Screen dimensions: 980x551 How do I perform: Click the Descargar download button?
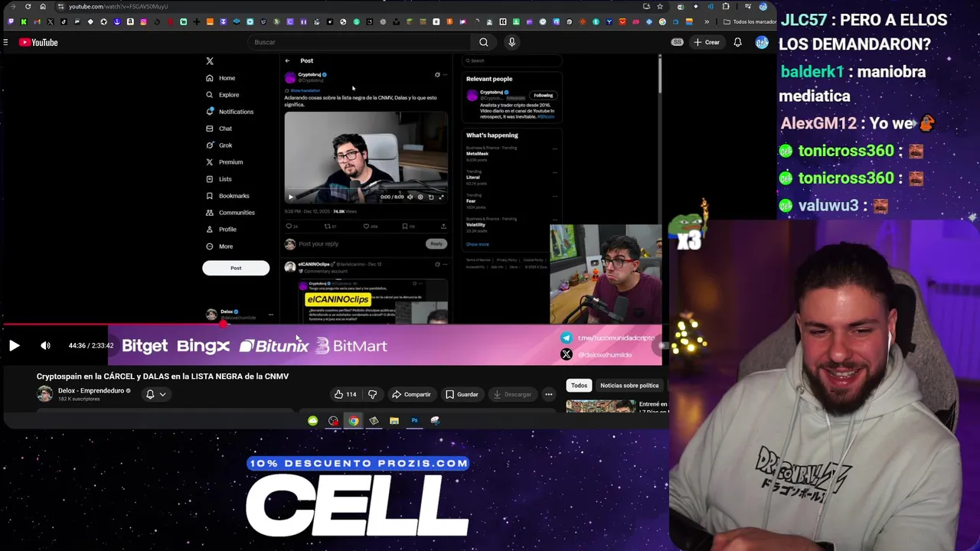point(512,394)
